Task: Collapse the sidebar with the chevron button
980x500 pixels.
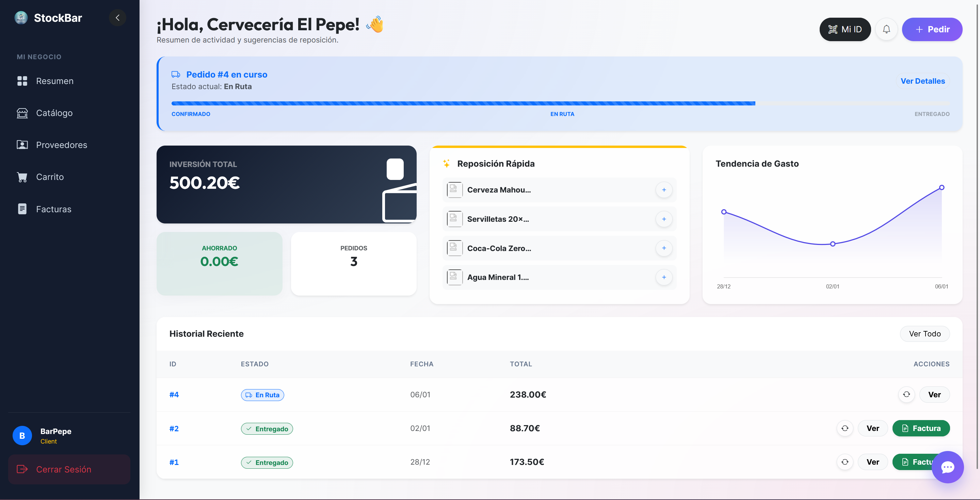Action: 117,17
